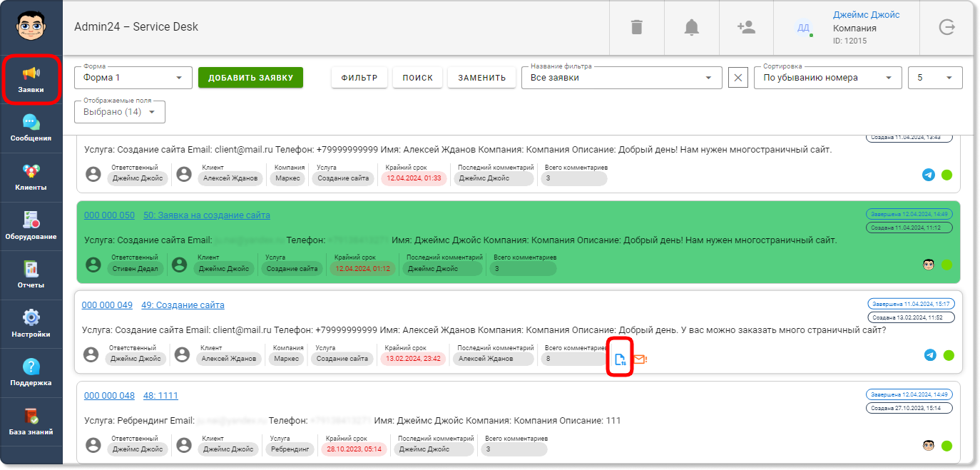Viewport: 980px width, 470px height.
Task: Open the document icon on ticket 49
Action: click(620, 359)
